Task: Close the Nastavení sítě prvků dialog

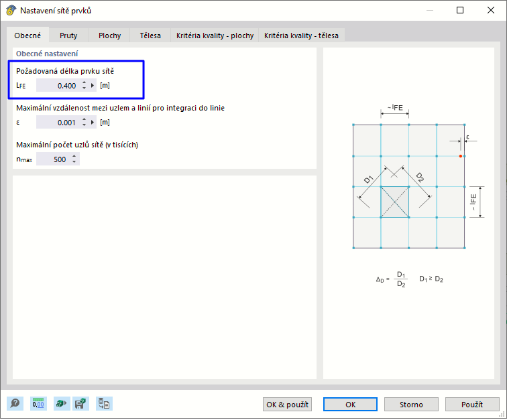Action: pos(490,10)
